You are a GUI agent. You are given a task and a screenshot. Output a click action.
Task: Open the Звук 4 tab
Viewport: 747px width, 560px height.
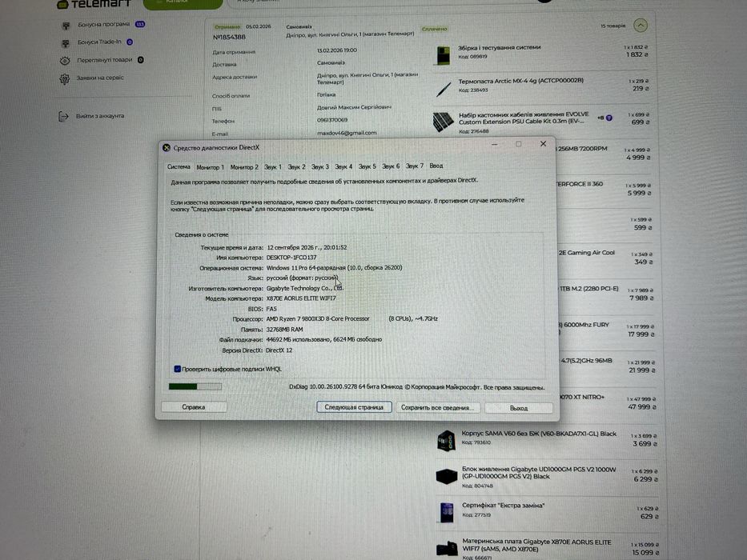tap(344, 166)
